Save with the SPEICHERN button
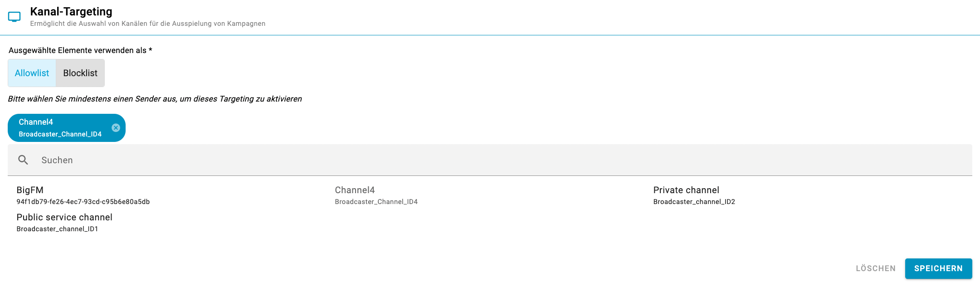This screenshot has height=287, width=980. click(938, 268)
